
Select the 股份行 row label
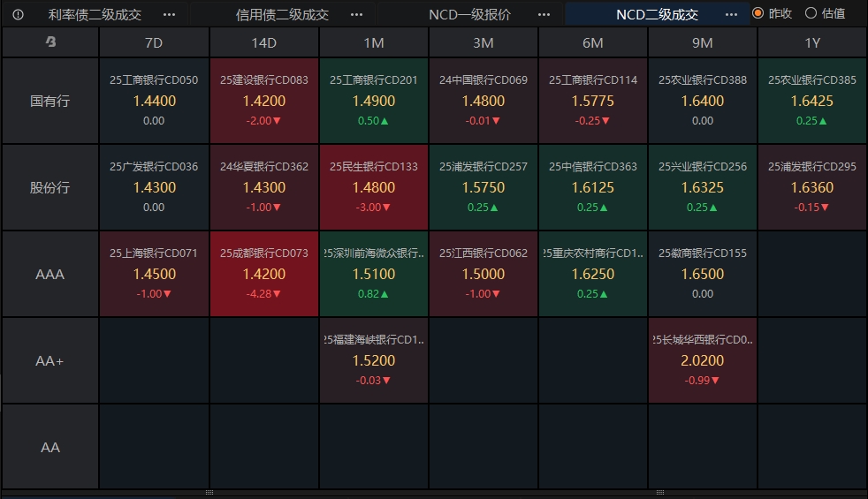point(49,187)
